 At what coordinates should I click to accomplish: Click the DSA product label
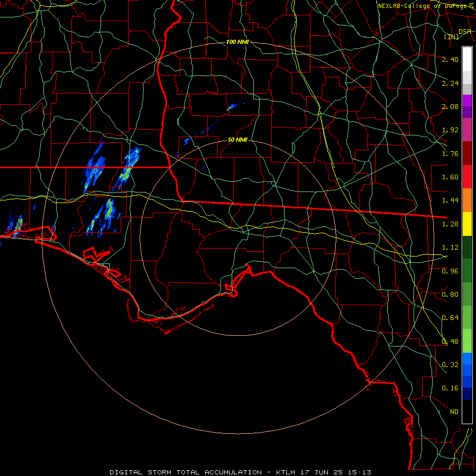pos(465,32)
